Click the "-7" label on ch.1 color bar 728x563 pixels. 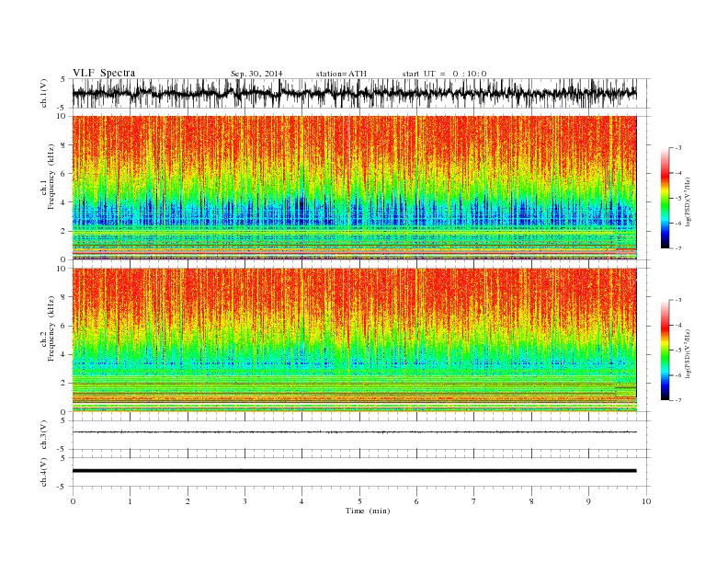677,248
